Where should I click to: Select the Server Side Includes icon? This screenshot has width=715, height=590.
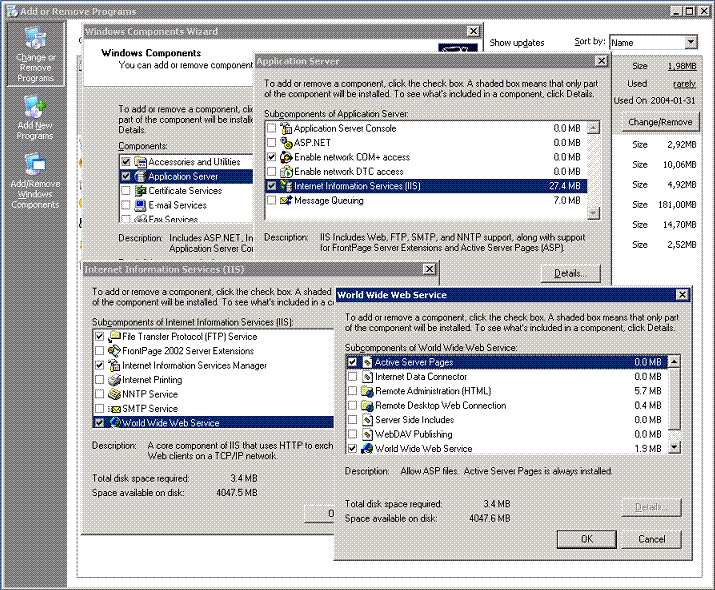367,420
